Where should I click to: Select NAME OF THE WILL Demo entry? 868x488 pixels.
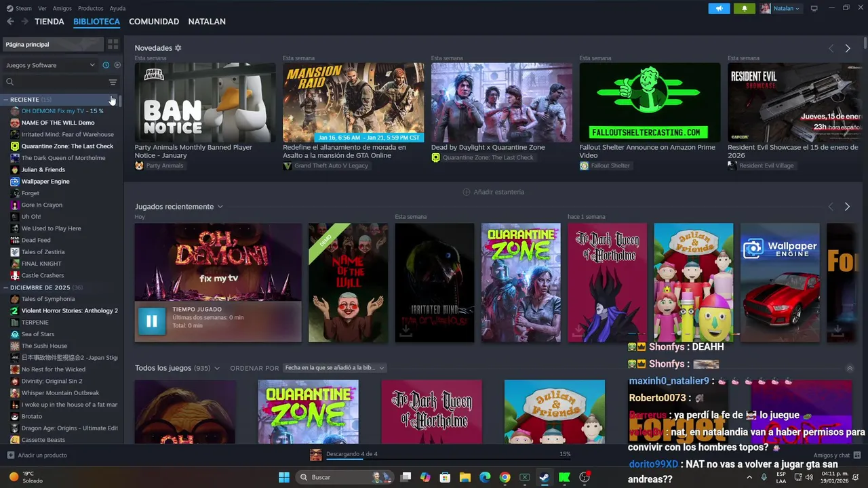(58, 123)
